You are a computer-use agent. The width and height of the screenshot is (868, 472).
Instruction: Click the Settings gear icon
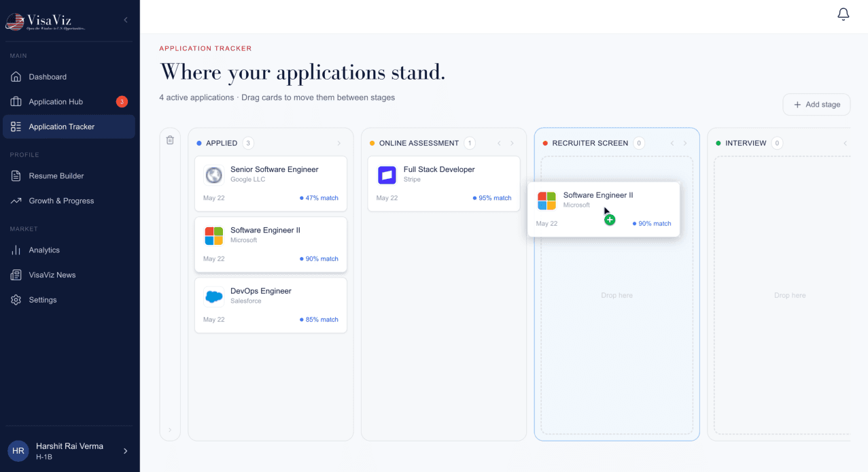[x=16, y=300]
